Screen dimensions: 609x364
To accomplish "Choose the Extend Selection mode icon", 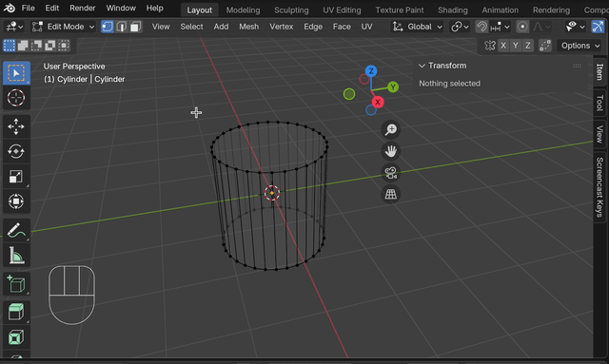I will pyautogui.click(x=23, y=46).
